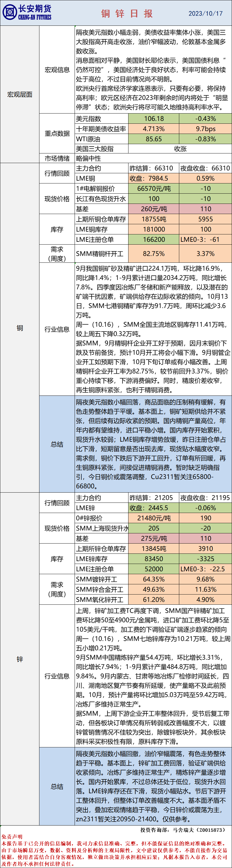Select the 13845吨 inventory value
Image resolution: width=232 pixels, height=868 pixels.
tap(154, 549)
